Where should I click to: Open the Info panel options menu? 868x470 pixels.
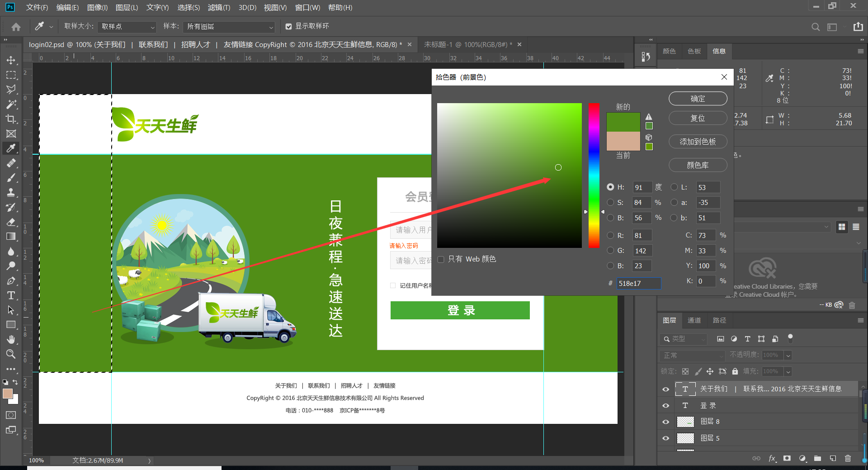coord(861,51)
